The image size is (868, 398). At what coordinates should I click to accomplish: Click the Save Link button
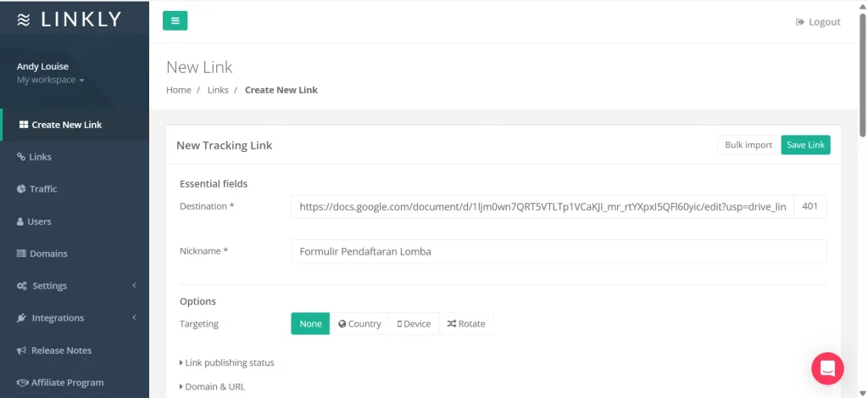(805, 144)
